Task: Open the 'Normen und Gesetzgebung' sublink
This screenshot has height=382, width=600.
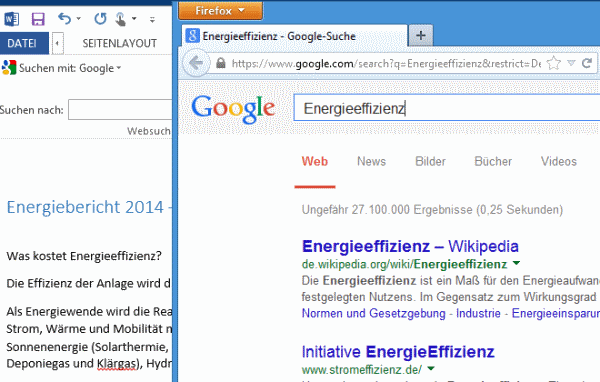Action: 374,313
